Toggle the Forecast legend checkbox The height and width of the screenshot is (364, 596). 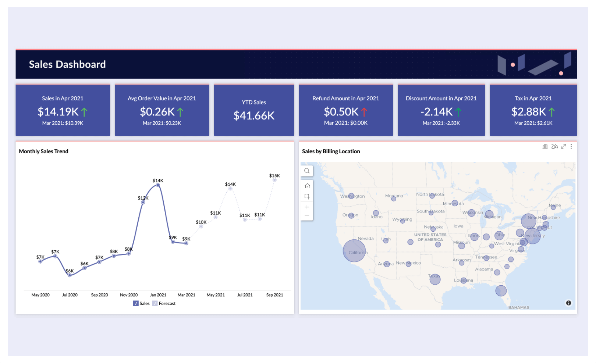(x=155, y=303)
